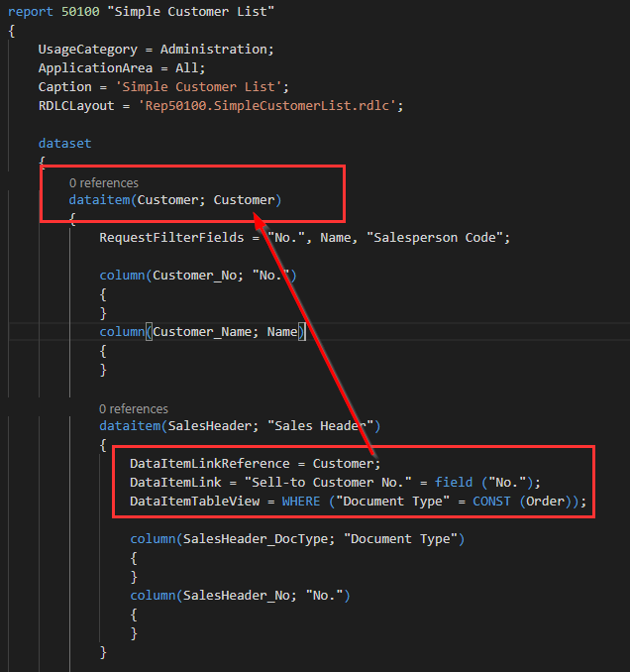Screen dimensions: 630x672
Task: Click the report ID 50100
Action: pos(80,12)
